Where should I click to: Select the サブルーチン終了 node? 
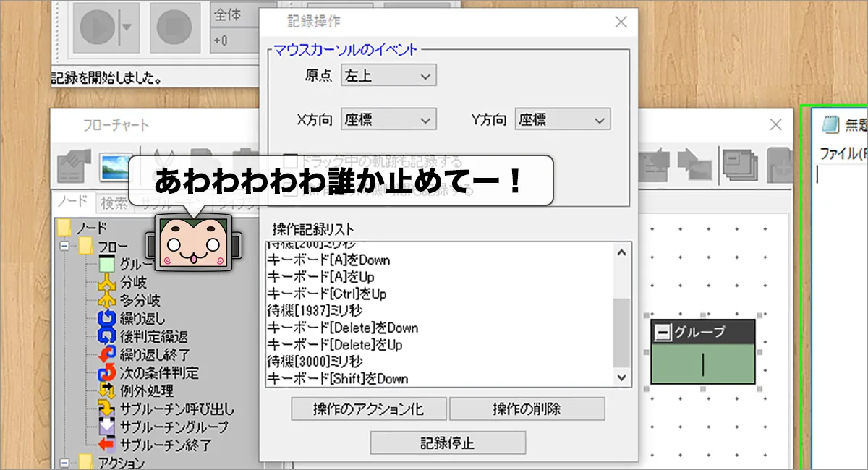coord(155,445)
